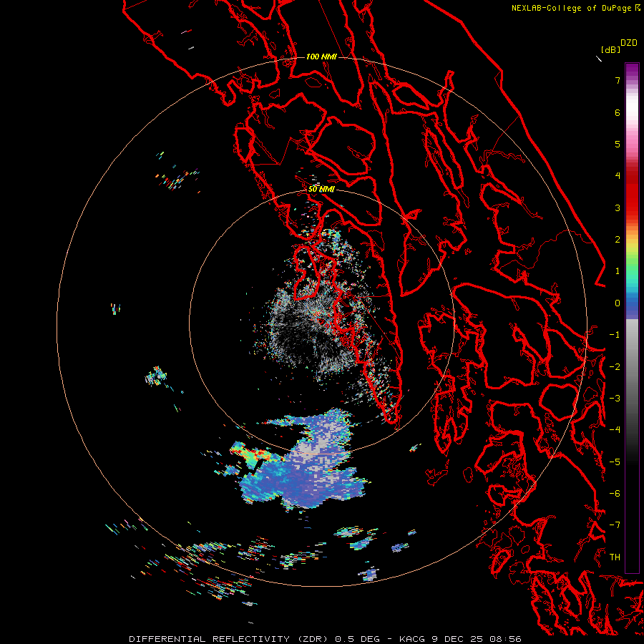The image size is (644, 644).
Task: Click the "0" tick label on the scale
Action: pos(618,303)
